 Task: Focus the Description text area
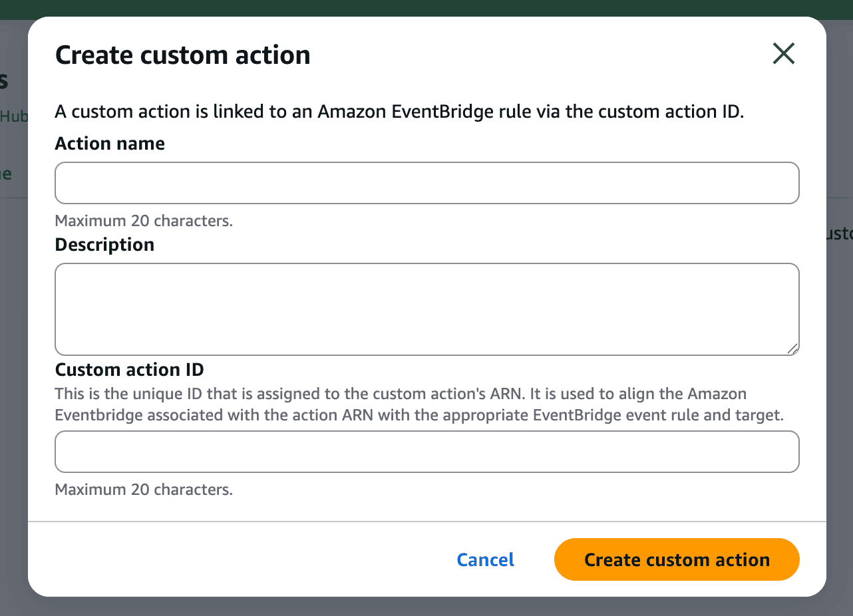pos(426,309)
